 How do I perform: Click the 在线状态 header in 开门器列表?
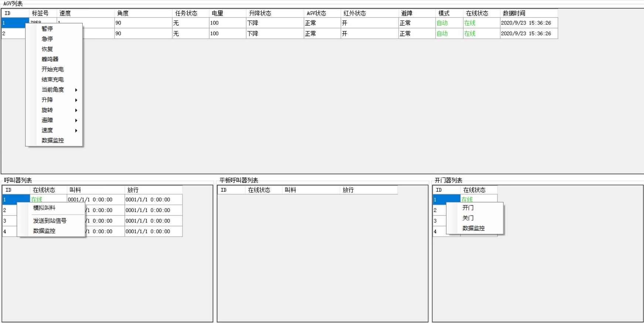(479, 190)
